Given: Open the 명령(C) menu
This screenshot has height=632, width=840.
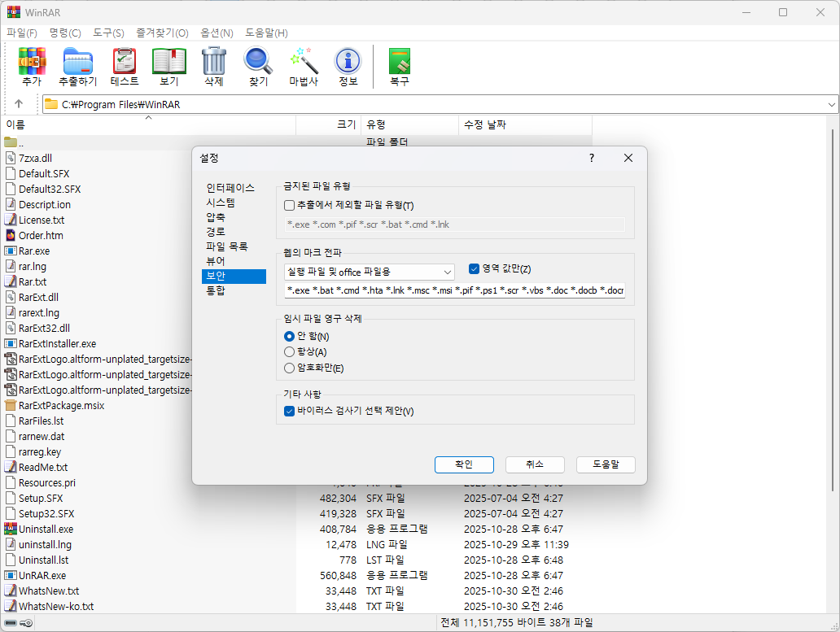Looking at the screenshot, I should click(65, 33).
